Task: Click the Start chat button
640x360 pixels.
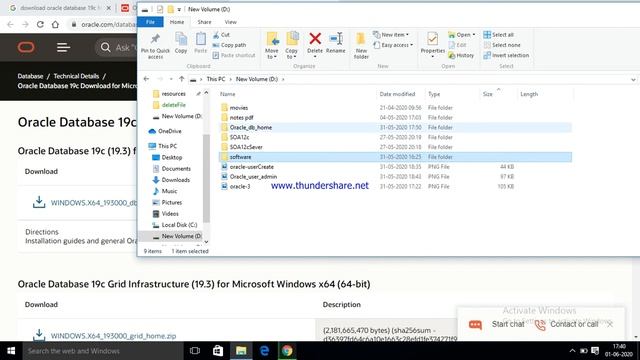Action: pos(496,324)
